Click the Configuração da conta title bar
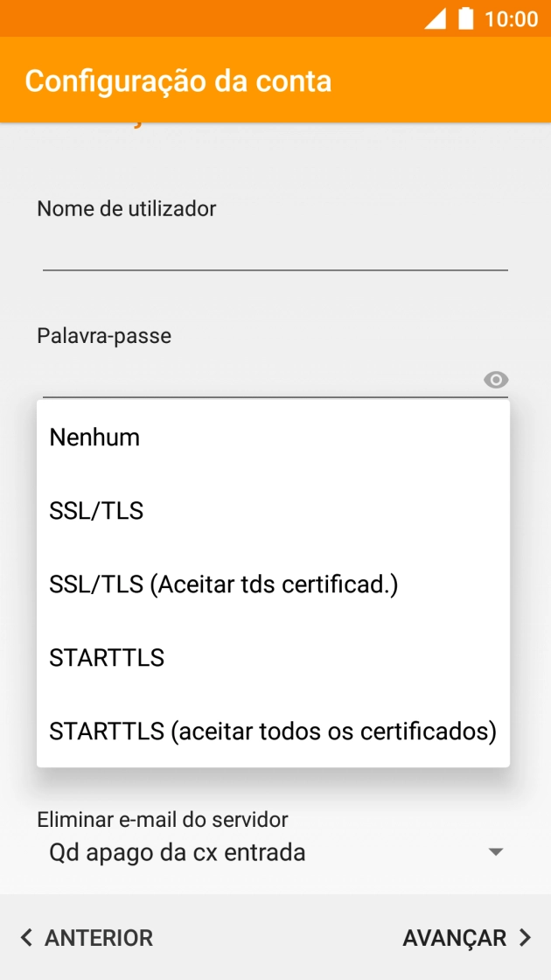Image resolution: width=551 pixels, height=980 pixels. pyautogui.click(x=178, y=80)
